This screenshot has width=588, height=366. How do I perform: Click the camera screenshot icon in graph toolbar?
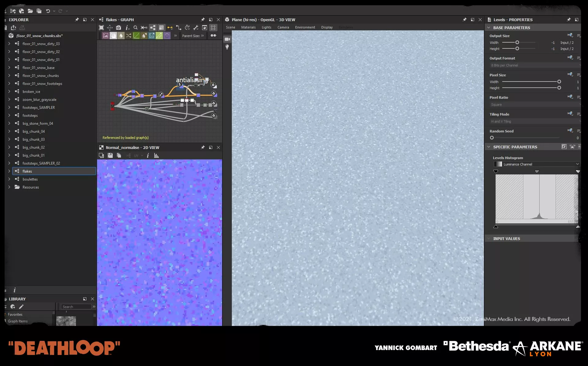[119, 28]
